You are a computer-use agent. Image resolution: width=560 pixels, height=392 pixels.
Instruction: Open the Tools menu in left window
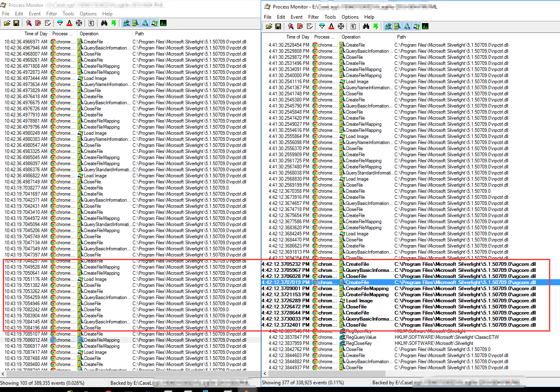68,14
